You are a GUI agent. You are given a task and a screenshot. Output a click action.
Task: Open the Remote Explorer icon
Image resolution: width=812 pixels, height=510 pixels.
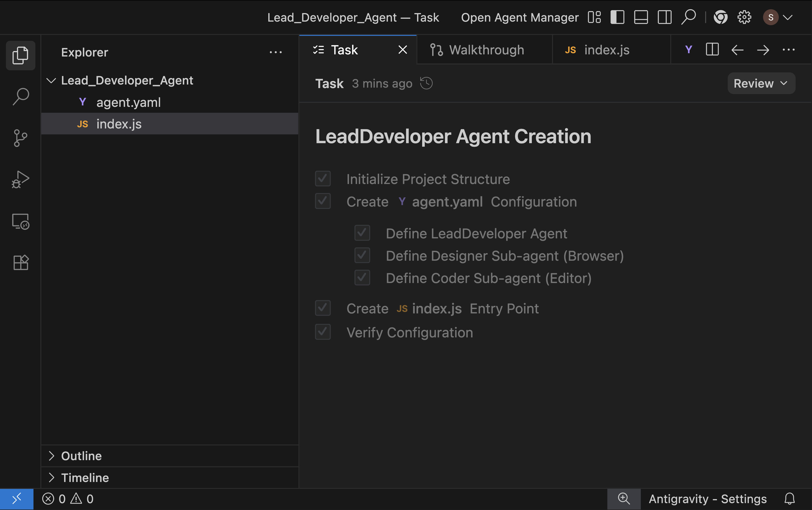(21, 222)
